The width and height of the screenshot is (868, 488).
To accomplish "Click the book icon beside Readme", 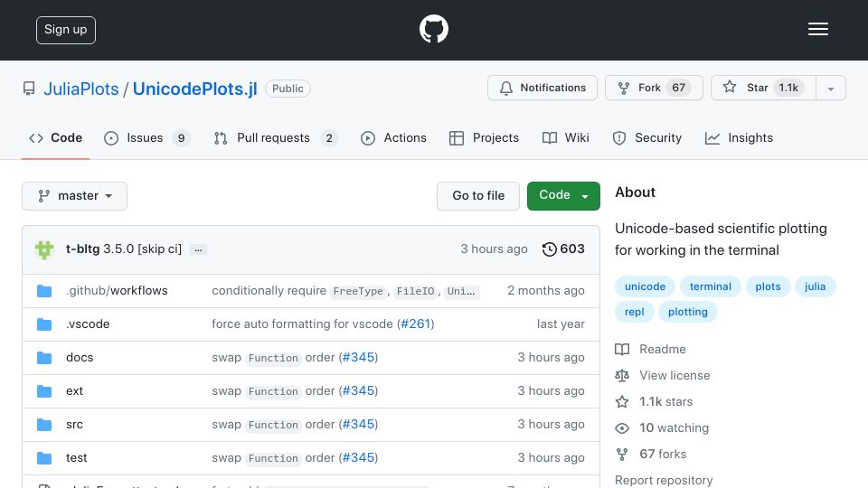I will coord(622,349).
